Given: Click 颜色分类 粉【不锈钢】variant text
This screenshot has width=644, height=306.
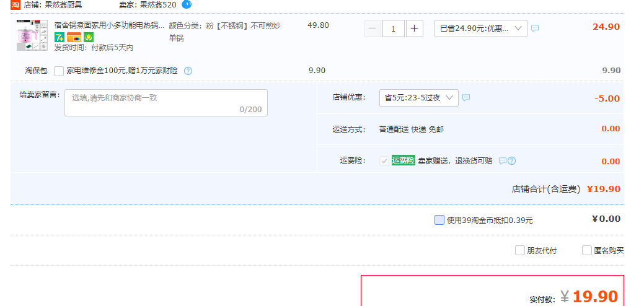Looking at the screenshot, I should coord(224,32).
